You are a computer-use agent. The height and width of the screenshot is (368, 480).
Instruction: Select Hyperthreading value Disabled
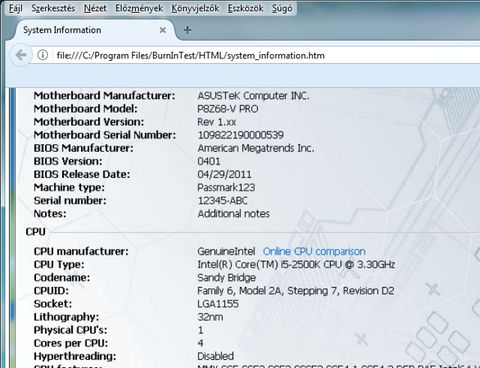tap(215, 356)
